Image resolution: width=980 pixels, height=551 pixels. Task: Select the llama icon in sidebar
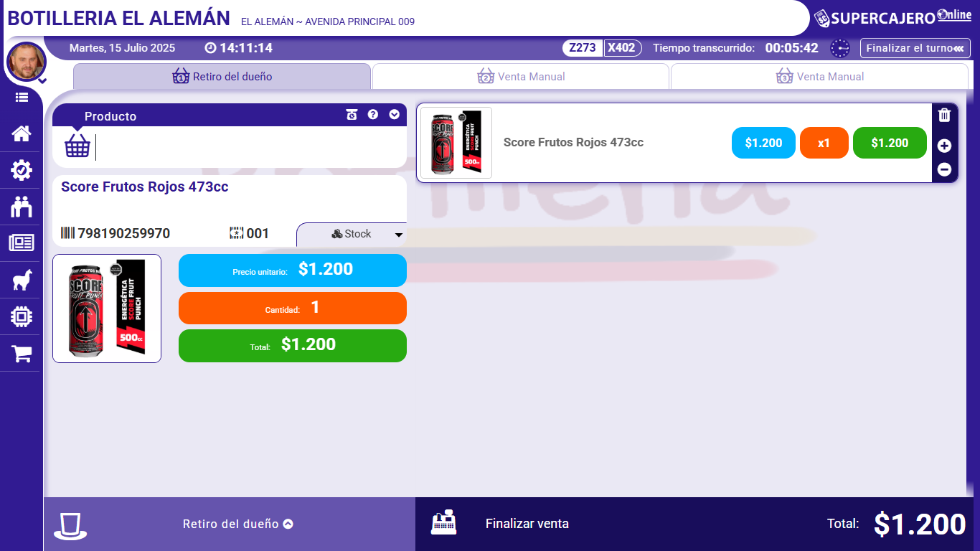click(x=21, y=280)
